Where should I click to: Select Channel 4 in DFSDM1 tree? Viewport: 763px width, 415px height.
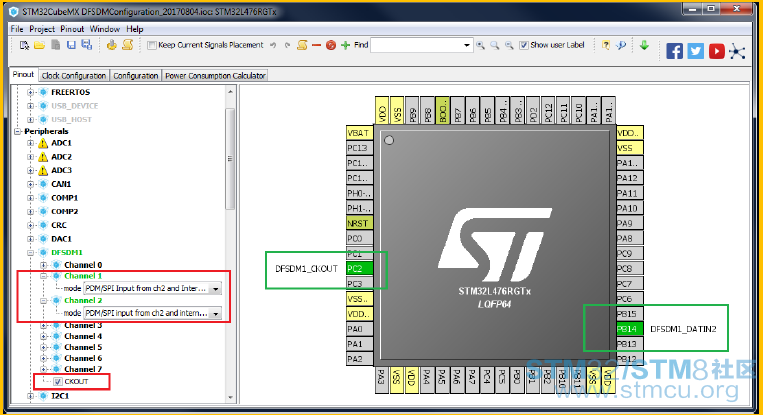pos(83,336)
